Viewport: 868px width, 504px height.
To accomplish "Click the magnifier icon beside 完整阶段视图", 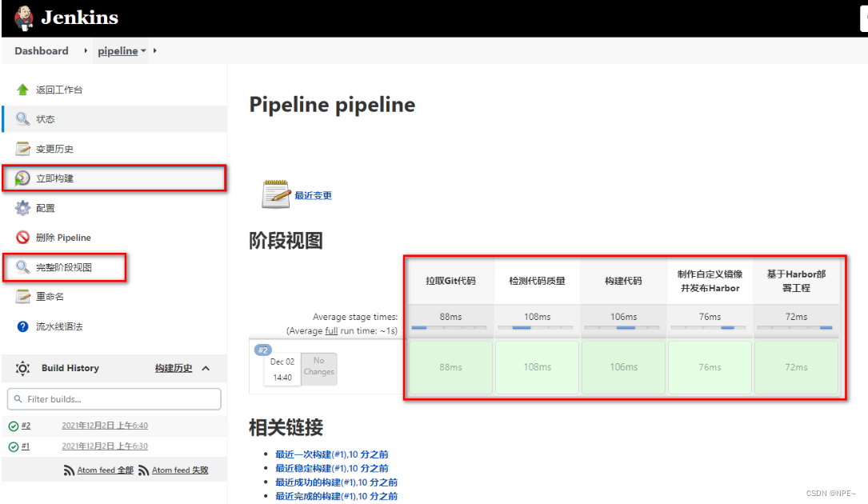I will 22,267.
